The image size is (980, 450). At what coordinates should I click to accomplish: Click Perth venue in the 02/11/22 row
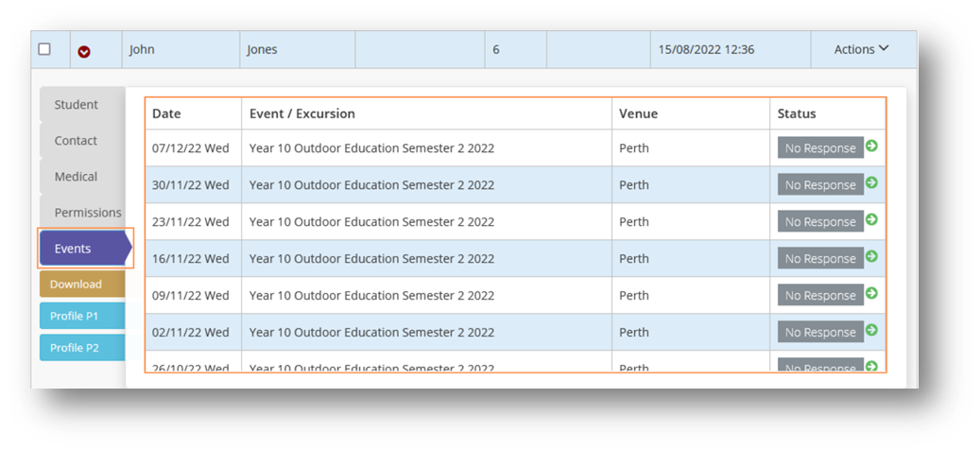pyautogui.click(x=634, y=333)
